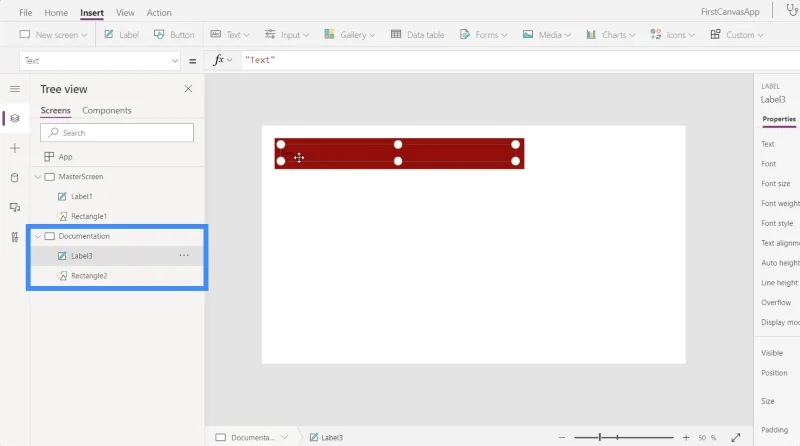This screenshot has height=446, width=800.
Task: Click the fit-to-window expand icon
Action: tap(736, 437)
